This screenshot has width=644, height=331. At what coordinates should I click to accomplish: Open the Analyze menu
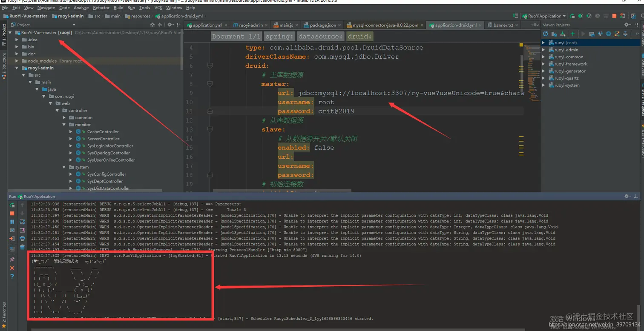(x=81, y=8)
